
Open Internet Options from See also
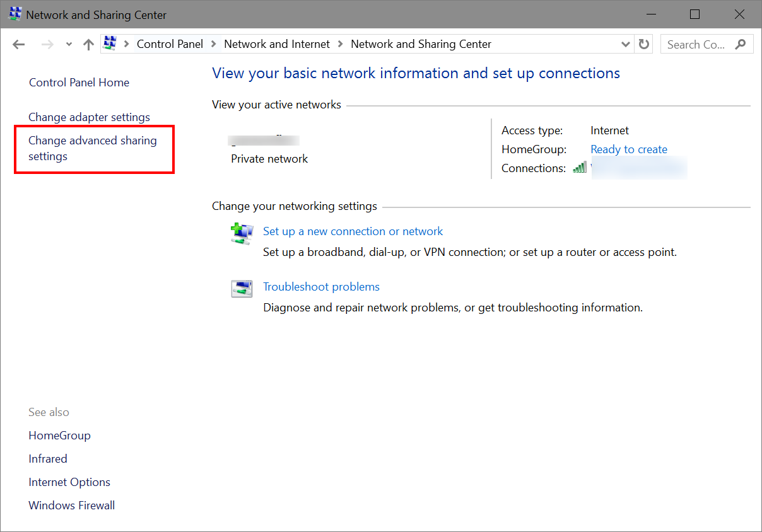[x=69, y=482]
